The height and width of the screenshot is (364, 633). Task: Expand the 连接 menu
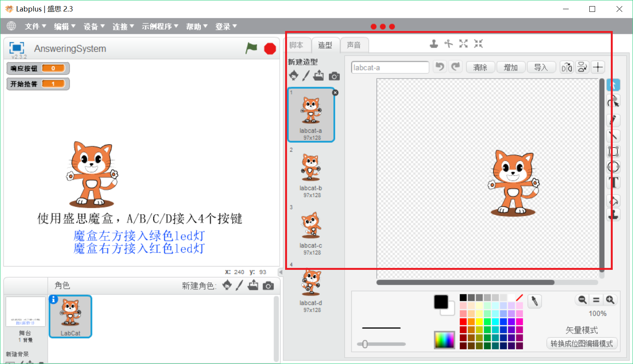click(x=123, y=26)
